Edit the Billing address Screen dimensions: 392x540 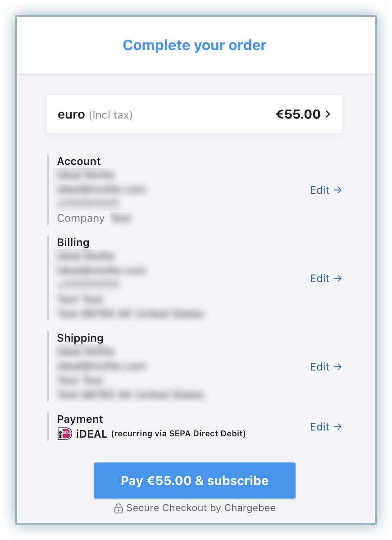(320, 279)
